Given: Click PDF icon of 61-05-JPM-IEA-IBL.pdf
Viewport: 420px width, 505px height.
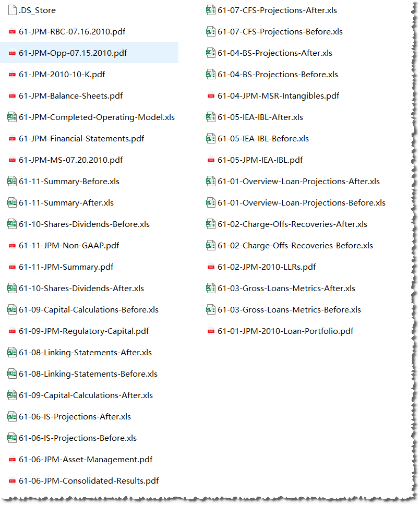Looking at the screenshot, I should (x=211, y=160).
